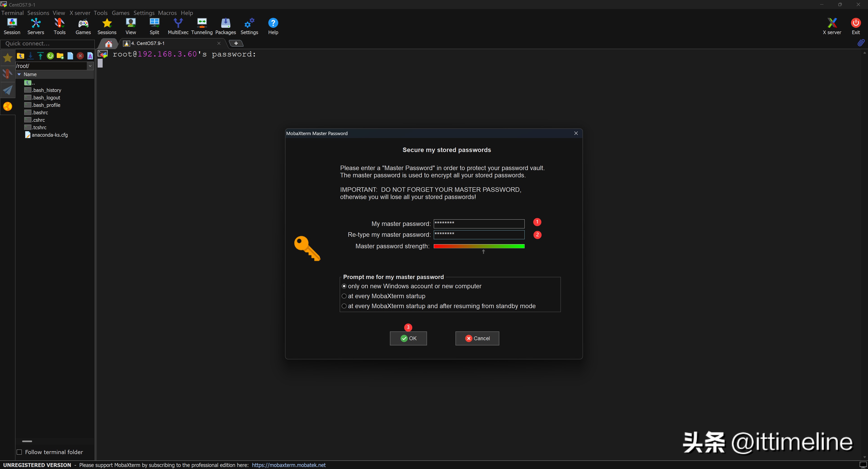Enable the Follow terminal folder checkbox
This screenshot has height=469, width=868.
19,452
